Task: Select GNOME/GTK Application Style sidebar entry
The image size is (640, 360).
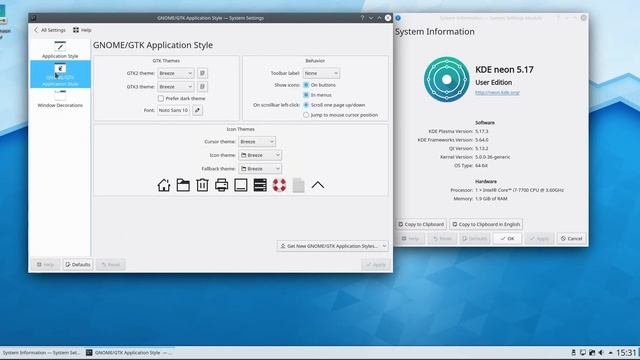Action: (60, 74)
